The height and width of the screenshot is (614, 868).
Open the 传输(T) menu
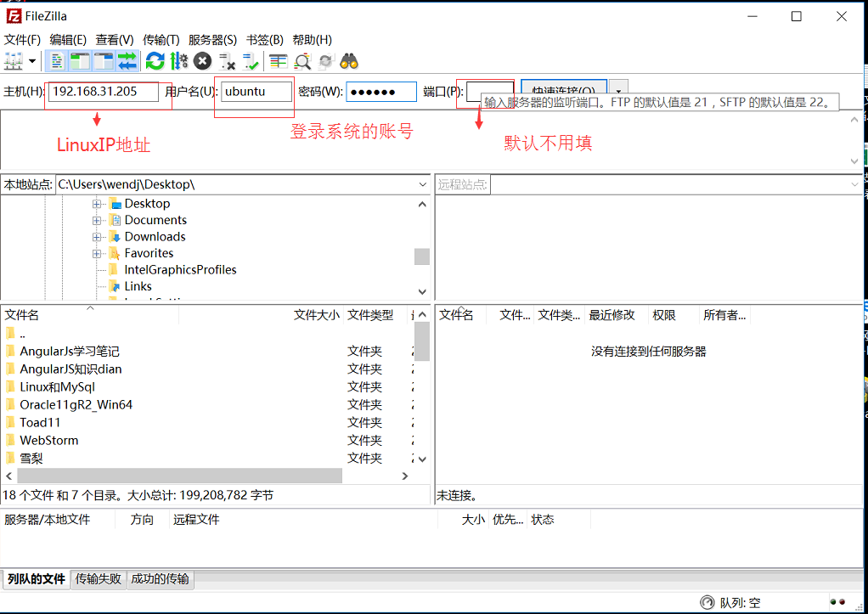[x=161, y=40]
